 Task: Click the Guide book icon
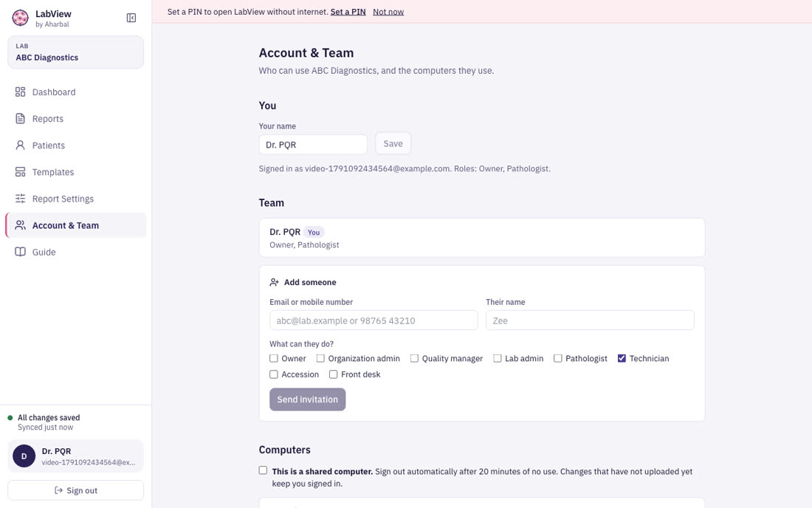[x=20, y=252]
